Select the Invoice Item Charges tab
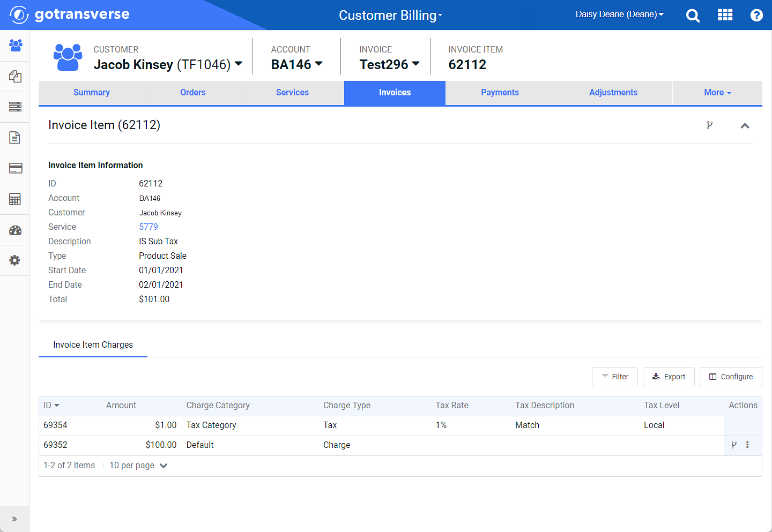772x532 pixels. pos(93,345)
